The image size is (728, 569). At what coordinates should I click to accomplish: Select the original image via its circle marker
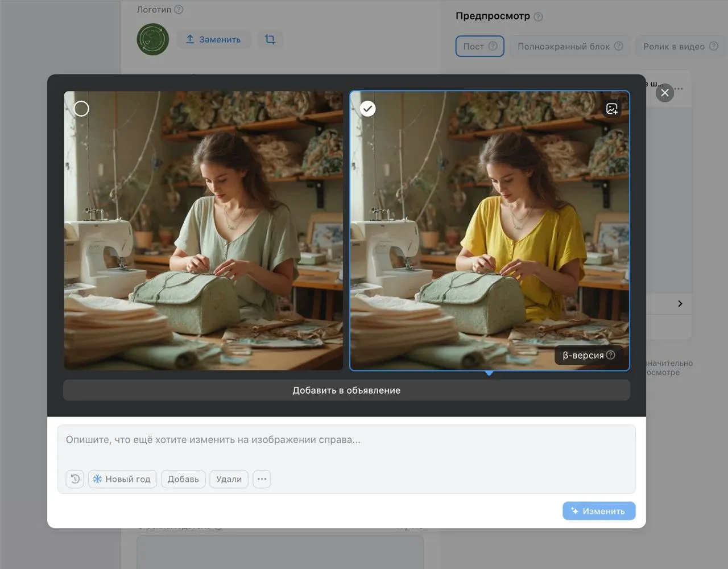(81, 108)
